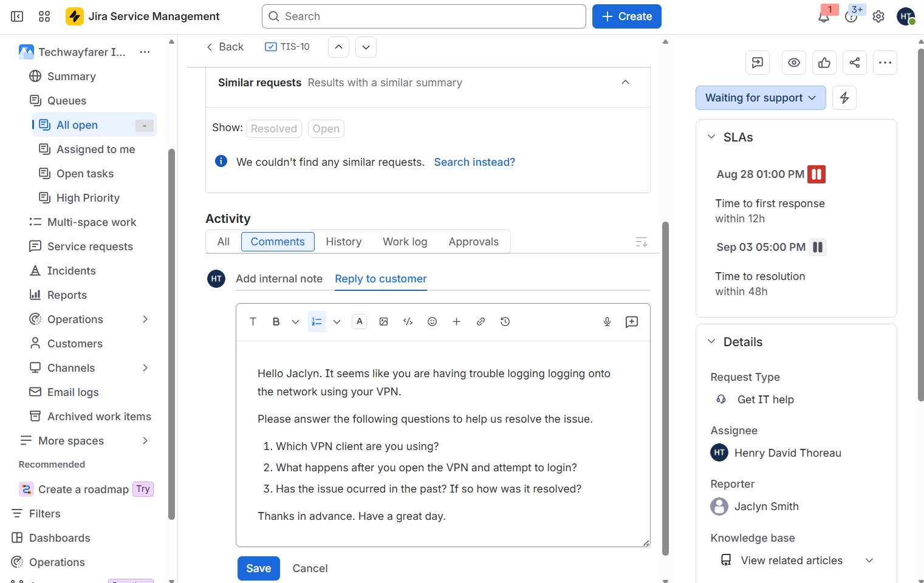This screenshot has height=583, width=924.
Task: Open list options dropdown arrow
Action: click(x=337, y=322)
